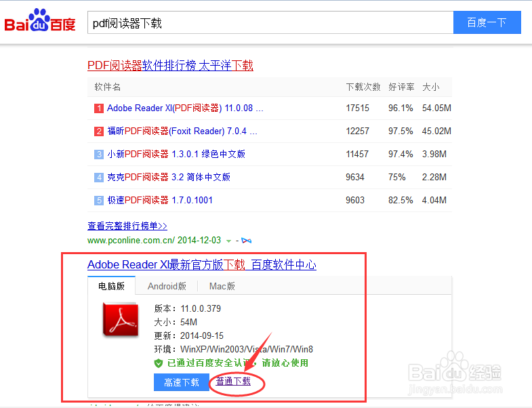
Task: Click rank badge number 2
Action: (x=99, y=131)
